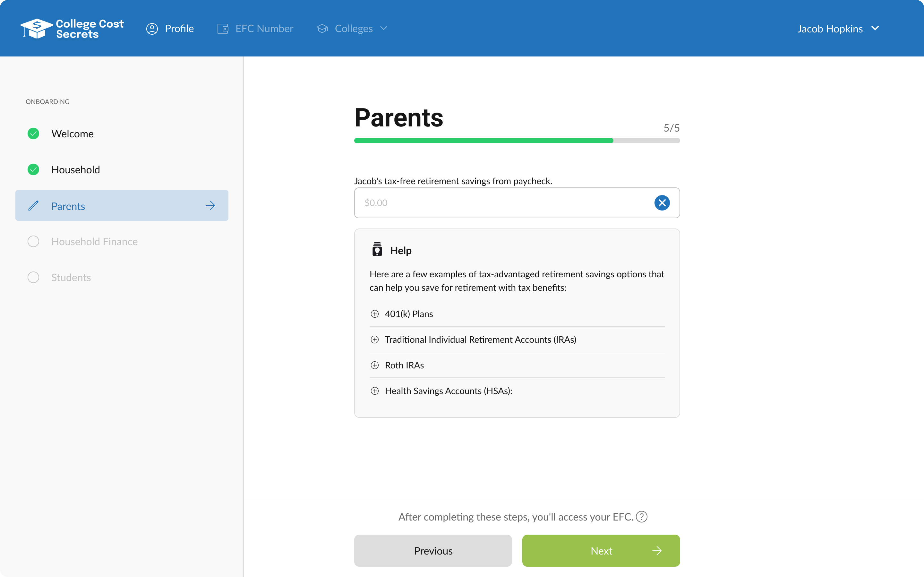Screen dimensions: 924x577
Task: Click the Next button
Action: coord(601,551)
